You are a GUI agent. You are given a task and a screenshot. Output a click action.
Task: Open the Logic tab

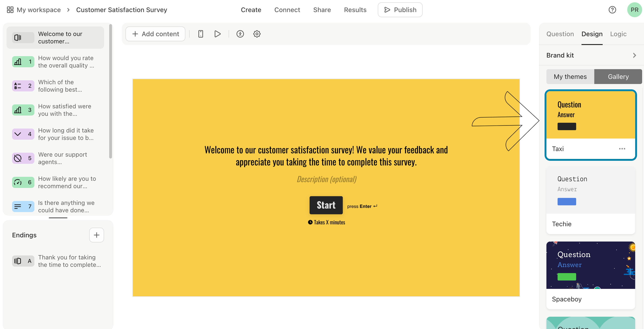tap(618, 34)
